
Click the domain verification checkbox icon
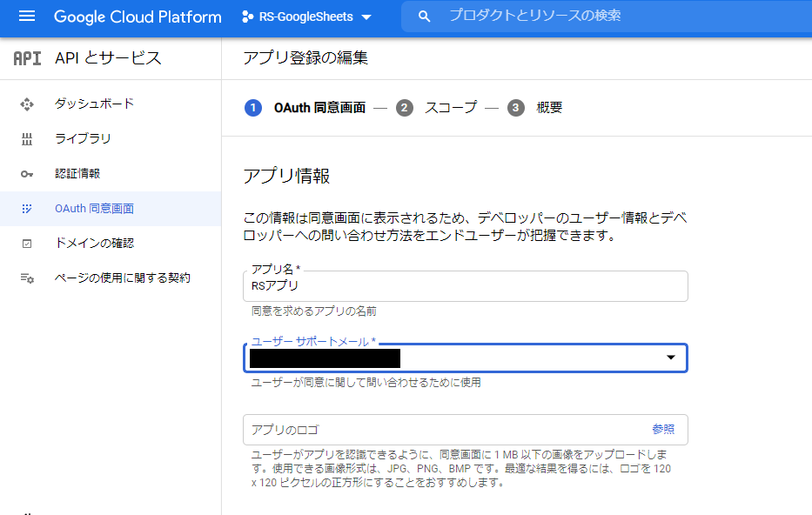tap(27, 244)
